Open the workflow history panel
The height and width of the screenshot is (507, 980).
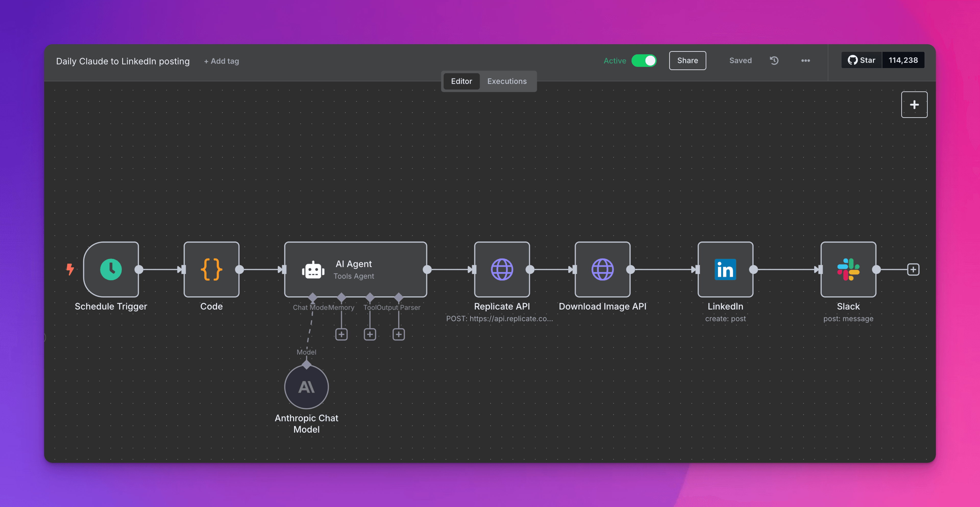pos(774,61)
